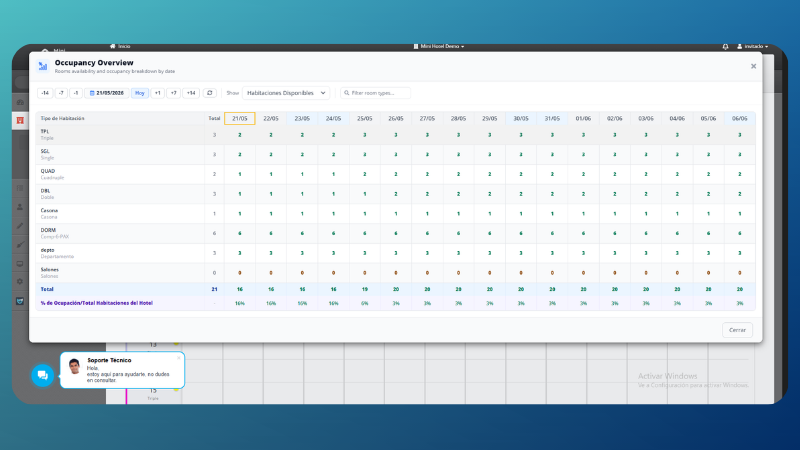Select the TPL Triple room type row
The height and width of the screenshot is (450, 800).
tap(395, 135)
